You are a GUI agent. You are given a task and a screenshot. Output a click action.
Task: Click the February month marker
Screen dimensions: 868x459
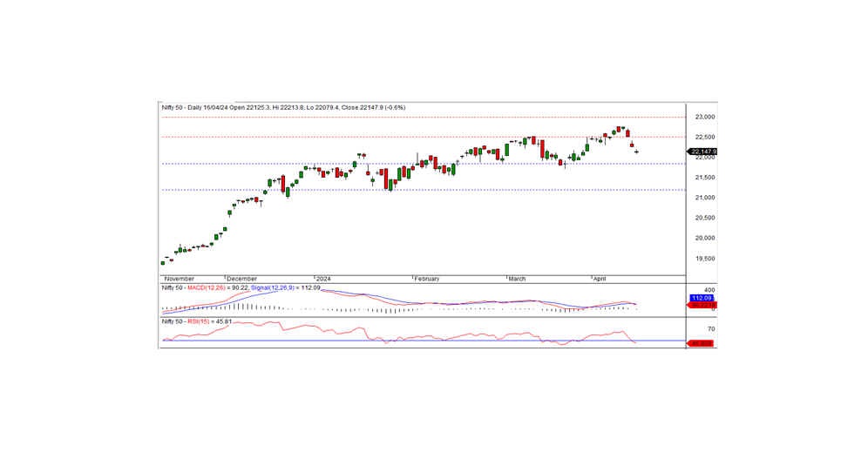coord(426,279)
